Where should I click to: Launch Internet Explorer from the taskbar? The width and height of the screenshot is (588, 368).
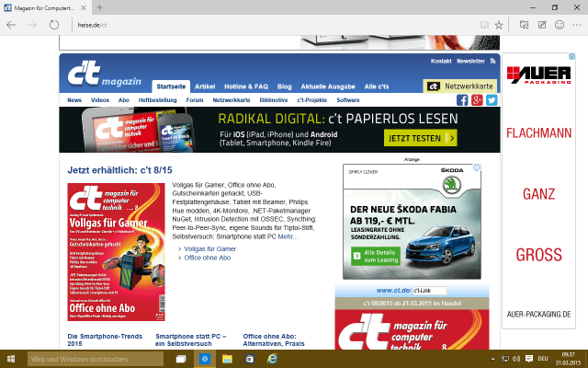272,359
